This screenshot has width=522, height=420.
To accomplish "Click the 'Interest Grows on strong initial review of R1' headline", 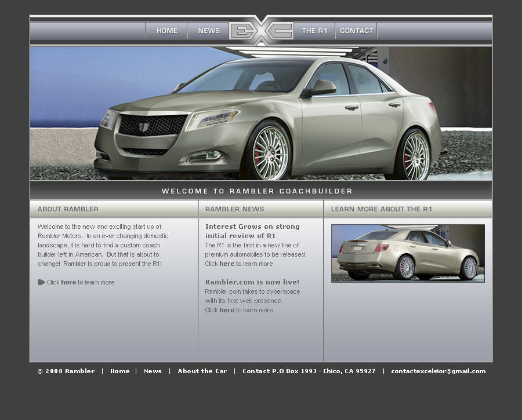I will click(252, 231).
